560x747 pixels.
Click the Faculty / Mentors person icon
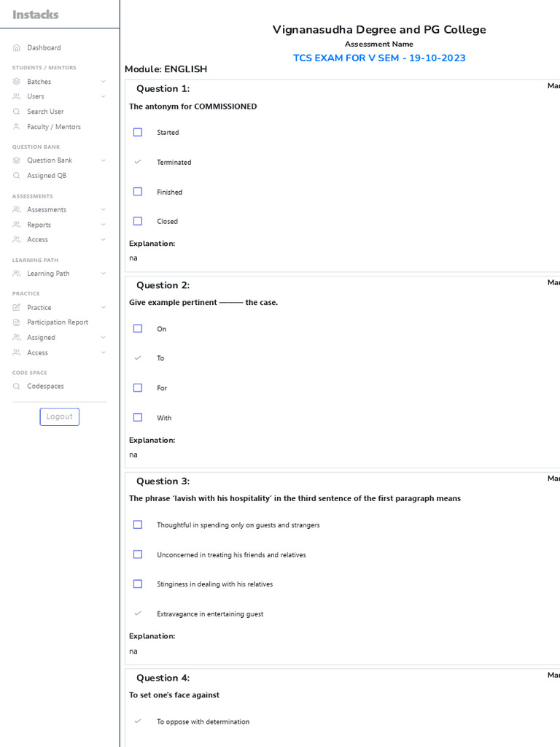point(17,127)
